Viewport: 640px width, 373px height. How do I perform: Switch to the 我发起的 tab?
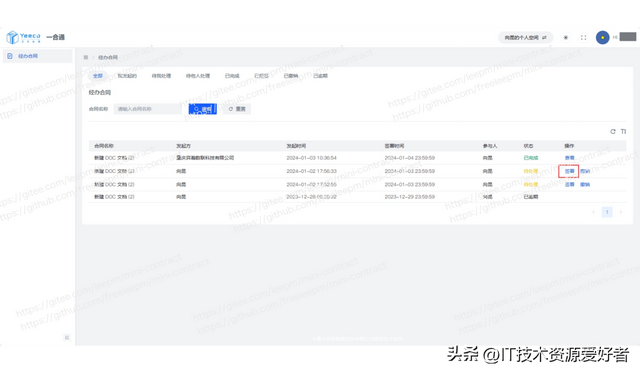pyautogui.click(x=127, y=76)
